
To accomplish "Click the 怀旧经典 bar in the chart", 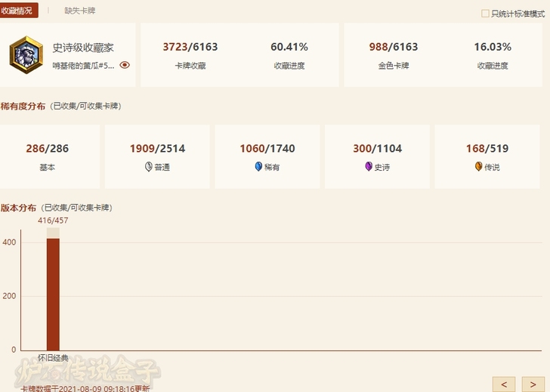I will click(53, 294).
